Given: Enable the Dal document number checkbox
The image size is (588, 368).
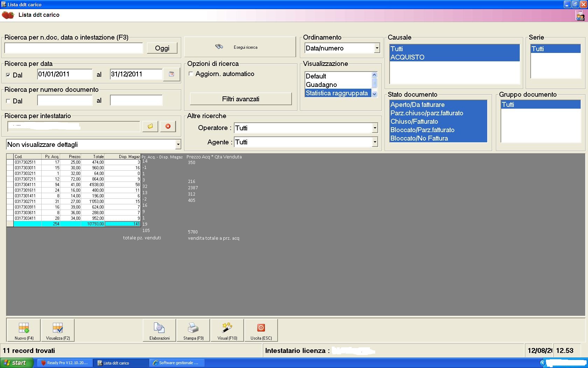Looking at the screenshot, I should [x=8, y=101].
